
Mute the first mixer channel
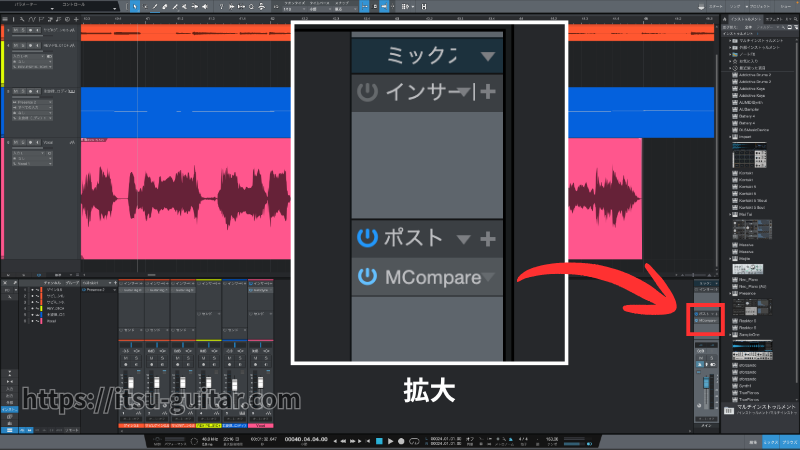point(126,358)
